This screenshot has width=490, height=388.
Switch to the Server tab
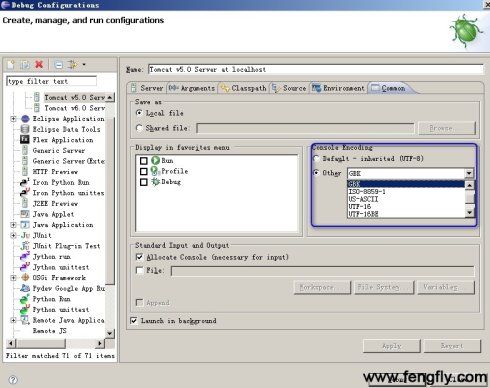click(x=147, y=88)
